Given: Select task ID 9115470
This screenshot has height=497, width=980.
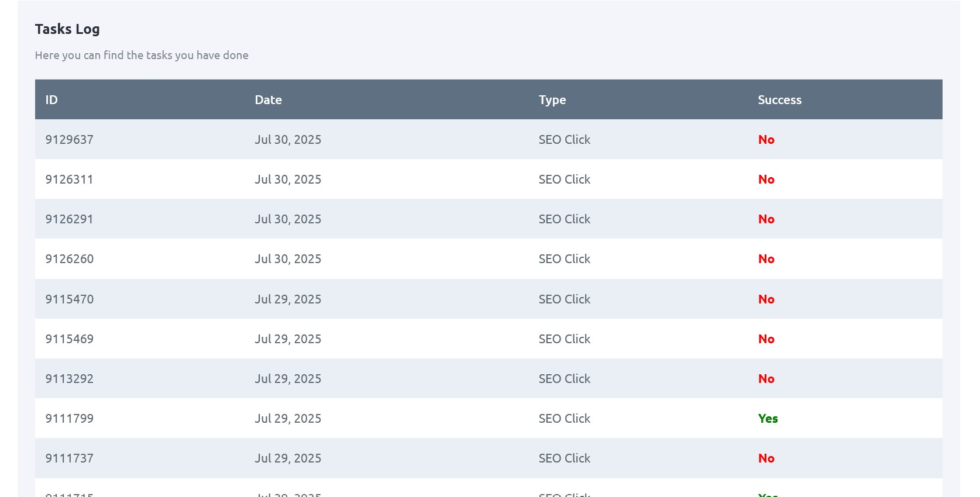Looking at the screenshot, I should tap(69, 299).
